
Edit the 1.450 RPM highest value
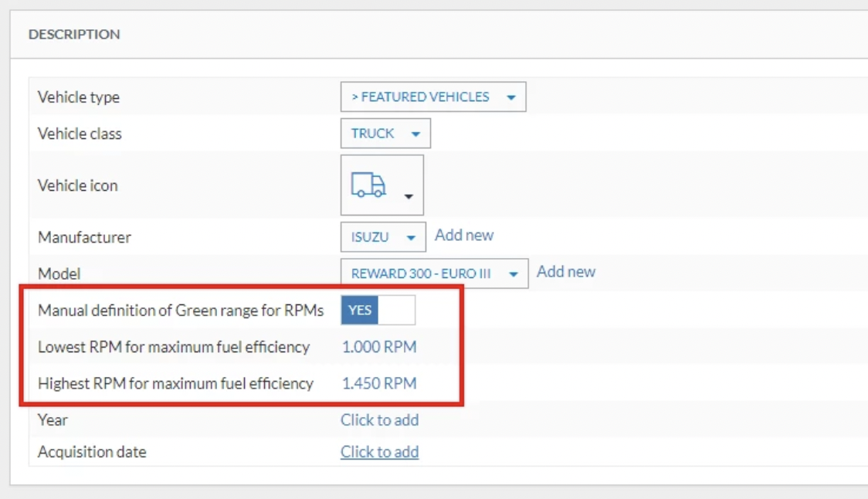click(379, 383)
